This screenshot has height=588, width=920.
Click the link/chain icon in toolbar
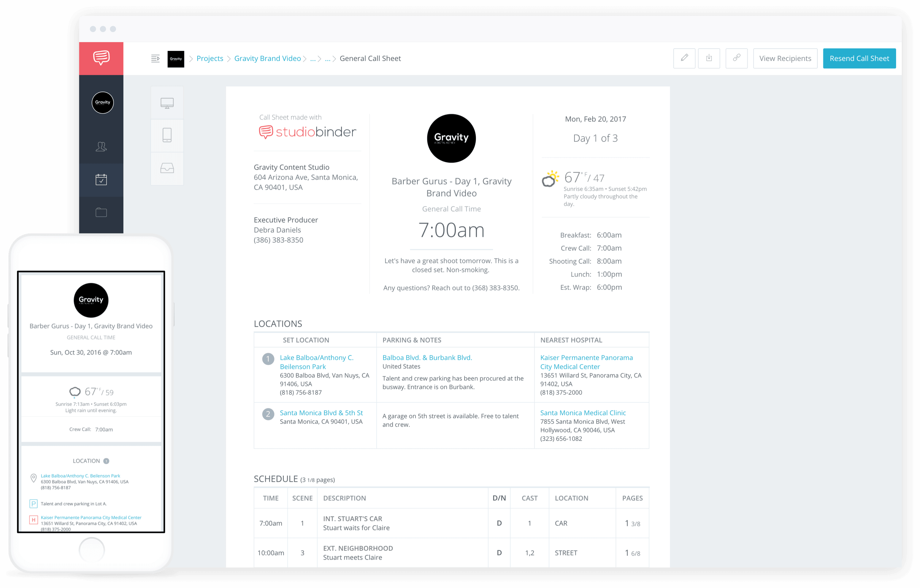tap(737, 58)
